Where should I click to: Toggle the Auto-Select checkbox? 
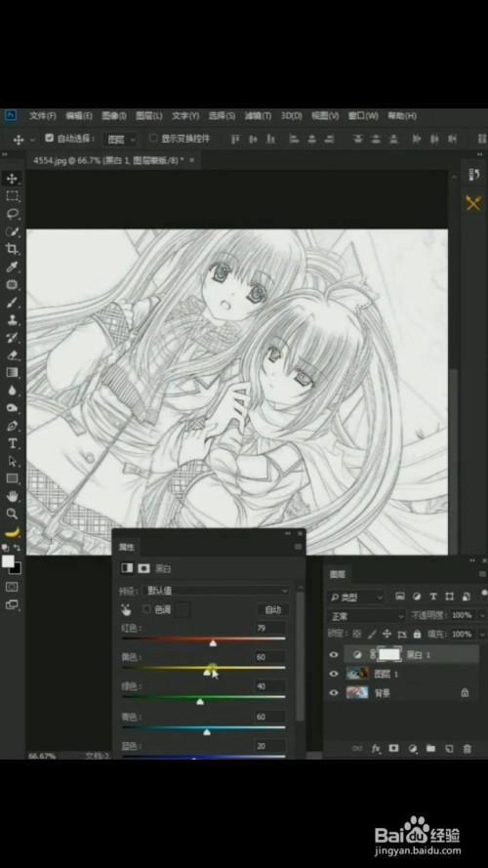pos(49,138)
